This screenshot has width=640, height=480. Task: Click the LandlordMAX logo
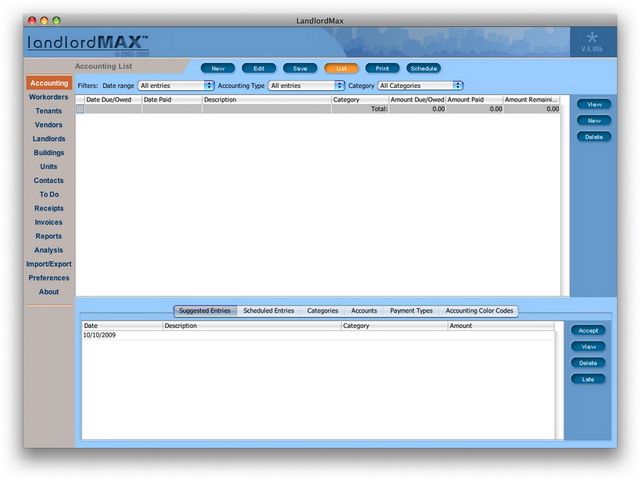[x=88, y=43]
